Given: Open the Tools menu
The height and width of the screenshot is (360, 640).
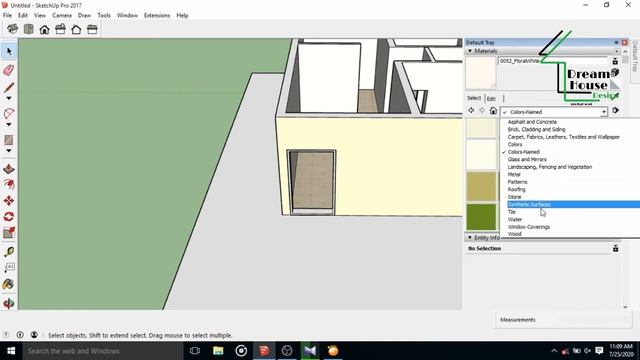Looking at the screenshot, I should [x=104, y=16].
